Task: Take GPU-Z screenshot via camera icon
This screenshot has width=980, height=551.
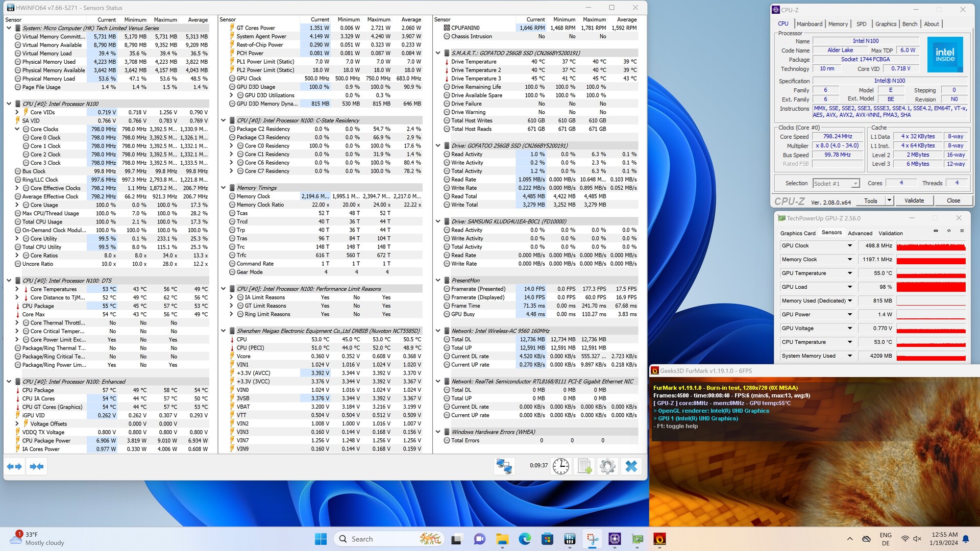Action: (936, 231)
